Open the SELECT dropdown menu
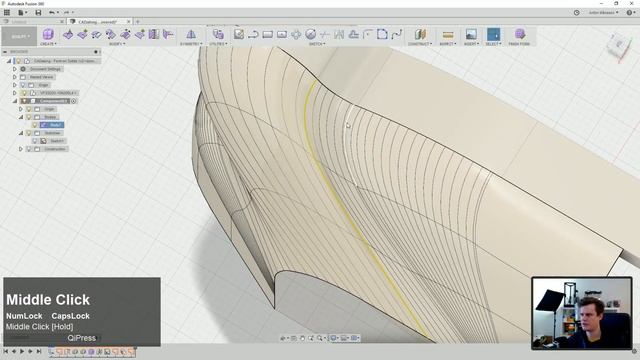The height and width of the screenshot is (360, 640). (493, 44)
